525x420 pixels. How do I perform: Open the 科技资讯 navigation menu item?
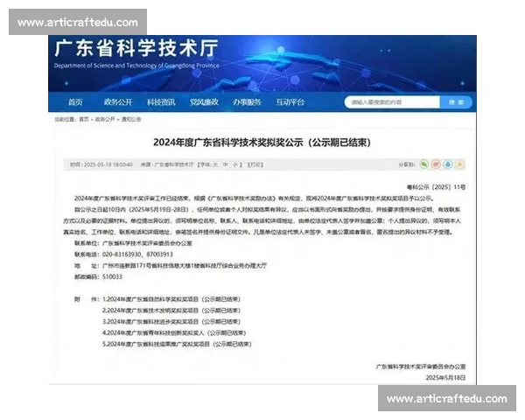161,102
